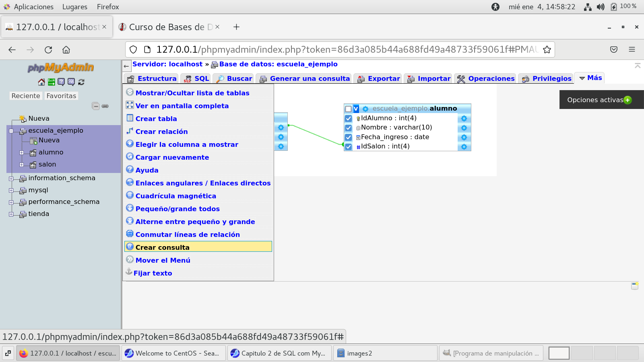
Task: Click the volume icon in system tray
Action: 601,7
